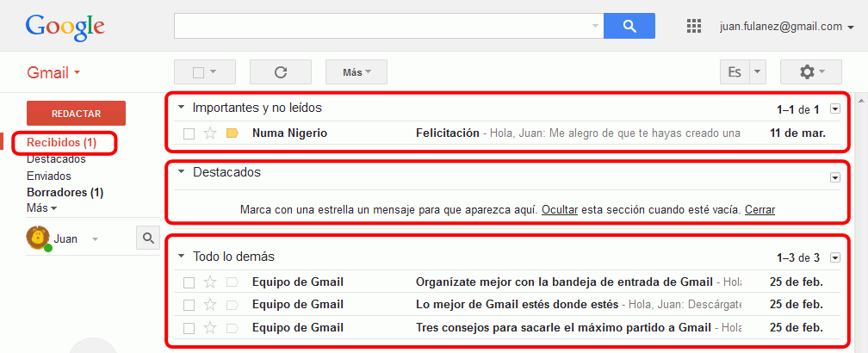Screen dimensions: 868x353
Task: Open the 'Más' toolbar dropdown
Action: [x=356, y=72]
